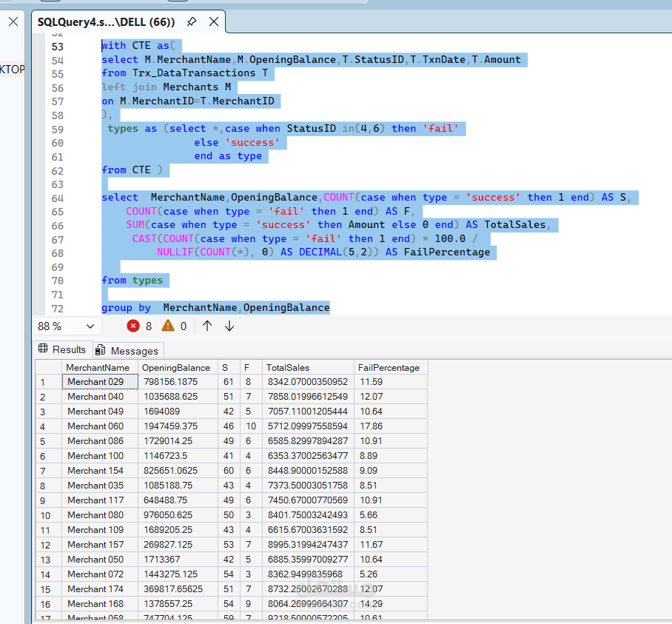Click the 7858.01996612549 total sales cell
Viewport: 672px width, 624px height.
[x=308, y=397]
